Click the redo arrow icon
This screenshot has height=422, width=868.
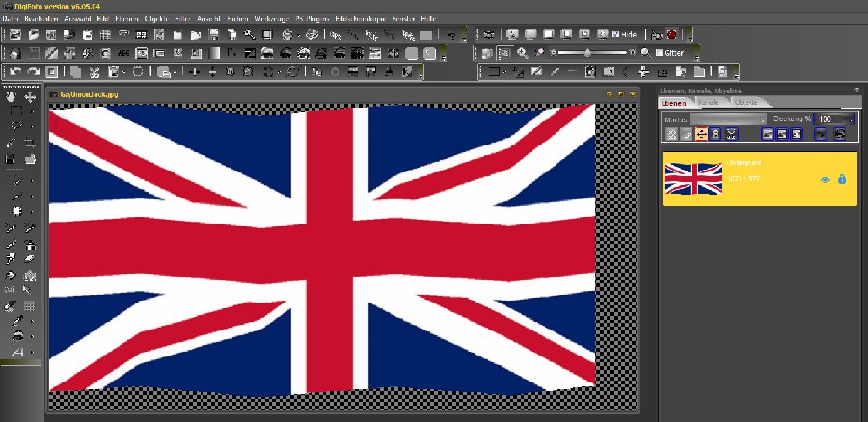coord(33,71)
